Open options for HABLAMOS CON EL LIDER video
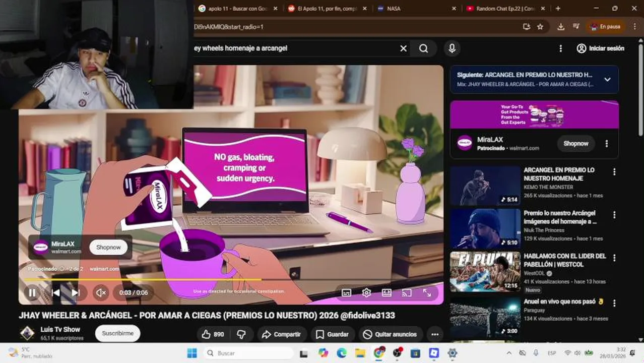 click(x=614, y=258)
